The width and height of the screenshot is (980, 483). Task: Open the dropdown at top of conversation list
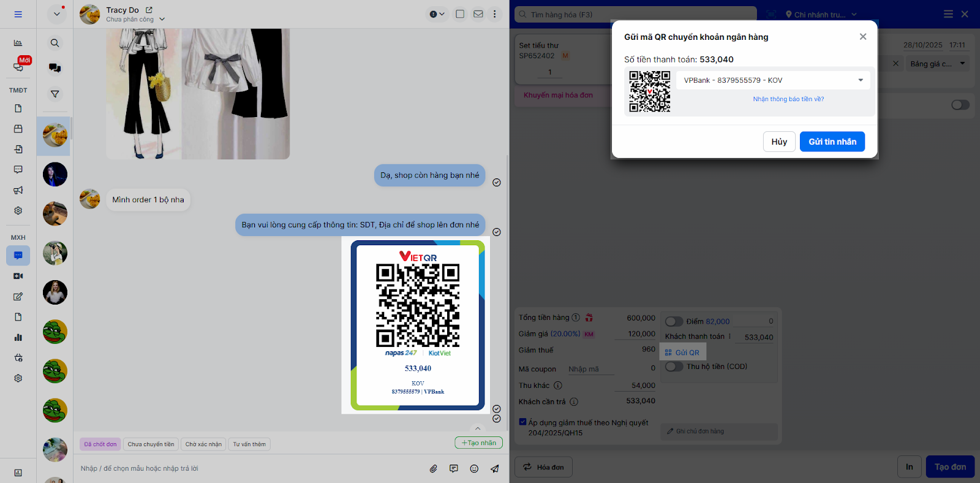[x=57, y=14]
